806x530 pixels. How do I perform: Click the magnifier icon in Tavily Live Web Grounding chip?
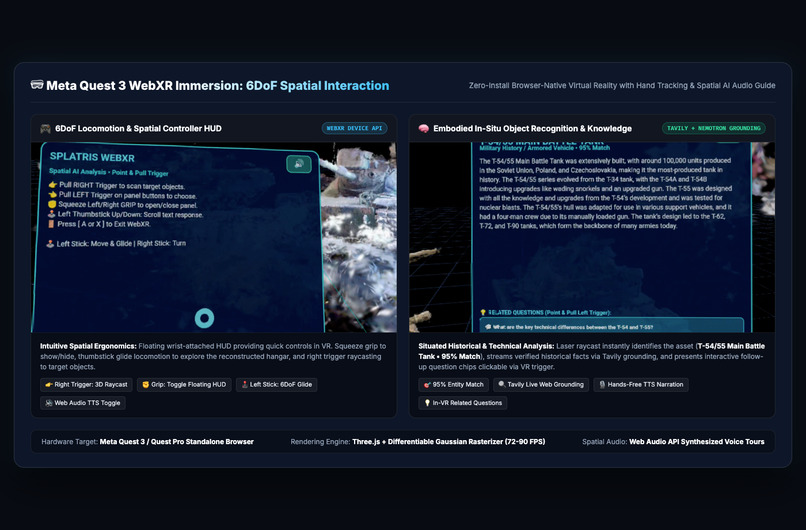pos(502,385)
